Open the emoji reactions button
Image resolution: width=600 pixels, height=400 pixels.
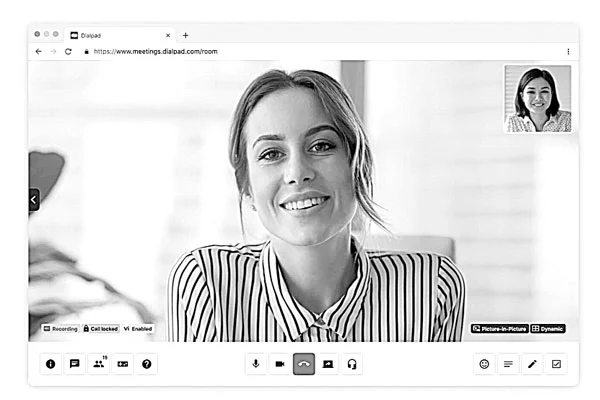coord(484,364)
